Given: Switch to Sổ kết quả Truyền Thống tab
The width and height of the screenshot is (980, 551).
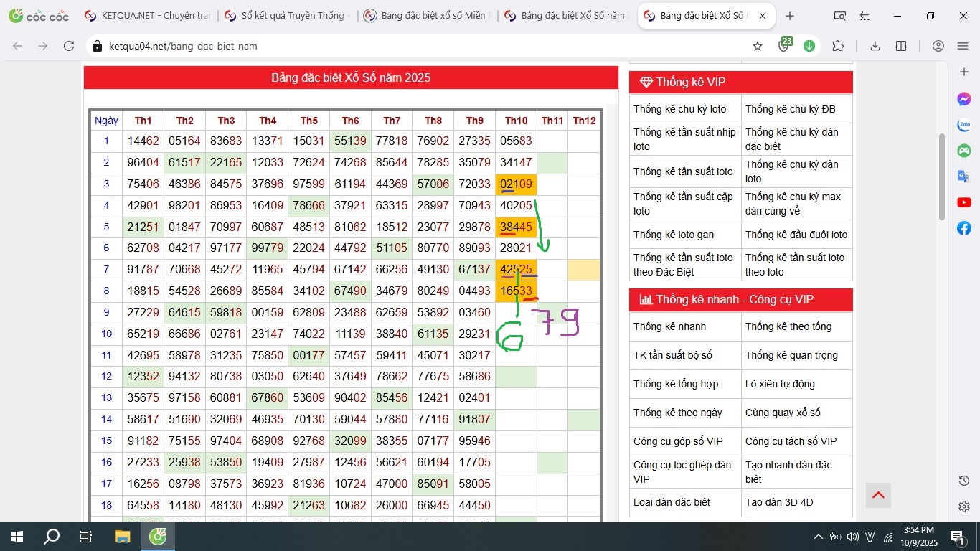Looking at the screenshot, I should [x=287, y=16].
